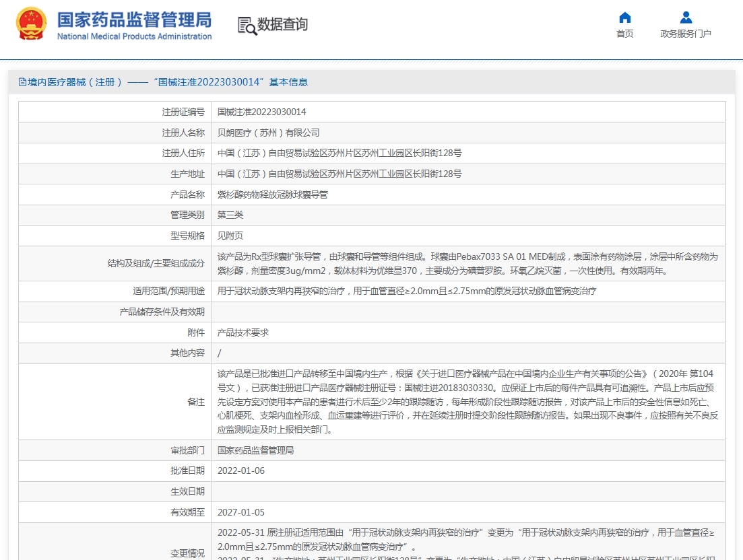This screenshot has width=743, height=560.
Task: Select registration number 国械注准20223030014 value
Action: (261, 112)
